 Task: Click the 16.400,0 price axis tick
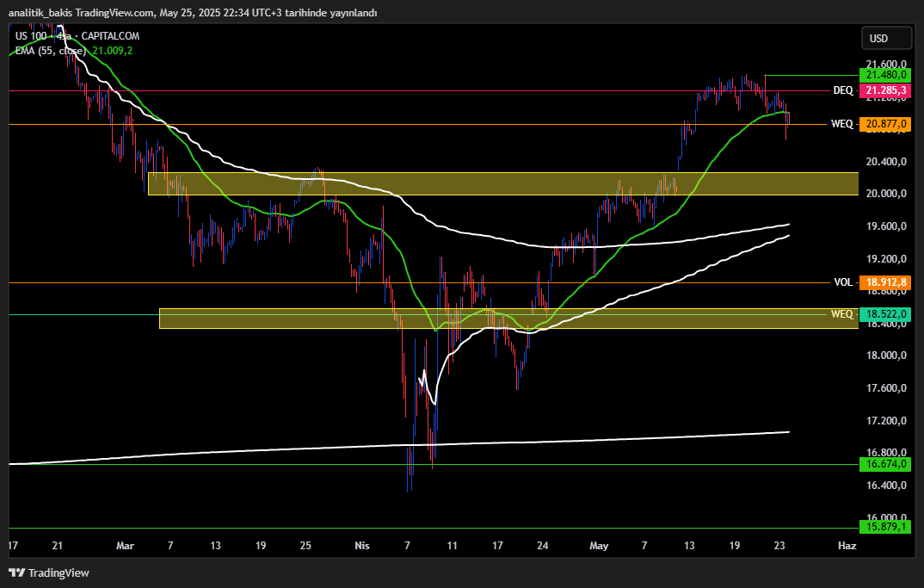click(x=885, y=486)
